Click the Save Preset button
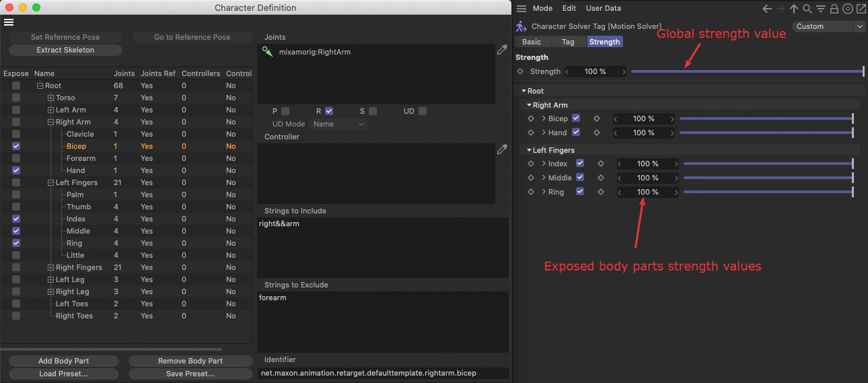Image resolution: width=868 pixels, height=383 pixels. [x=190, y=374]
